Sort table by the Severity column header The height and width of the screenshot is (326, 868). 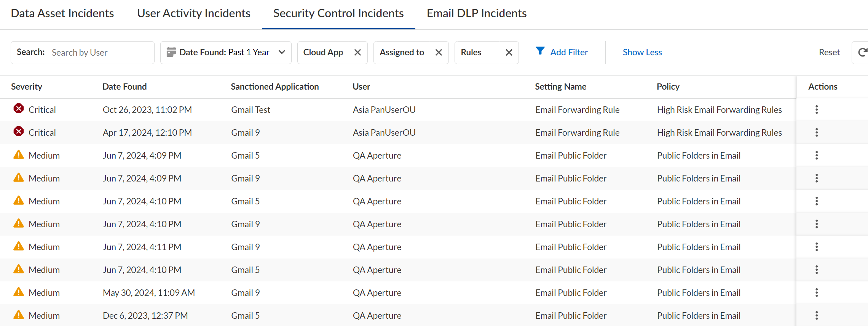point(27,87)
